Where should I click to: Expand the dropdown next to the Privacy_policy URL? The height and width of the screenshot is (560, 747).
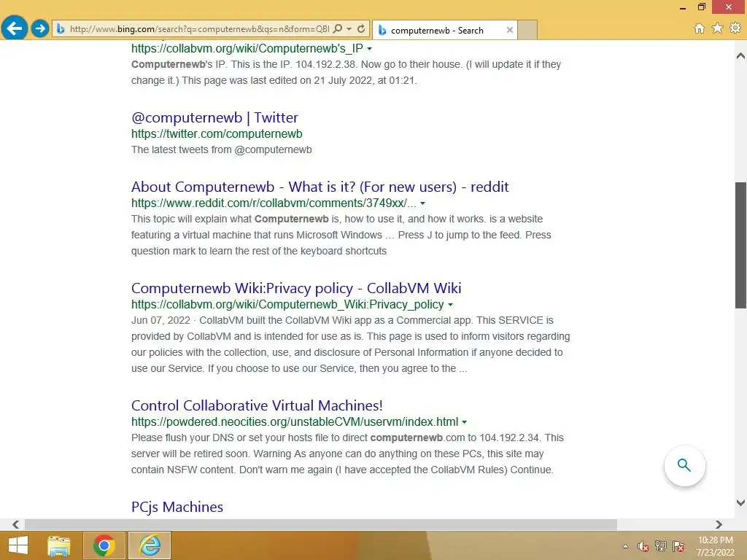(x=450, y=305)
